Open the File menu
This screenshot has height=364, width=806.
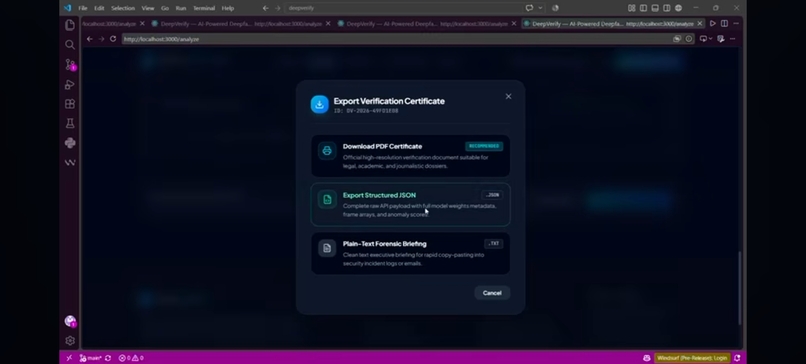83,8
